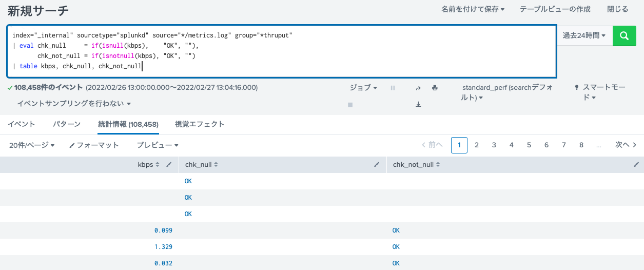The width and height of the screenshot is (644, 270).
Task: Go to results page 5
Action: [x=529, y=145]
